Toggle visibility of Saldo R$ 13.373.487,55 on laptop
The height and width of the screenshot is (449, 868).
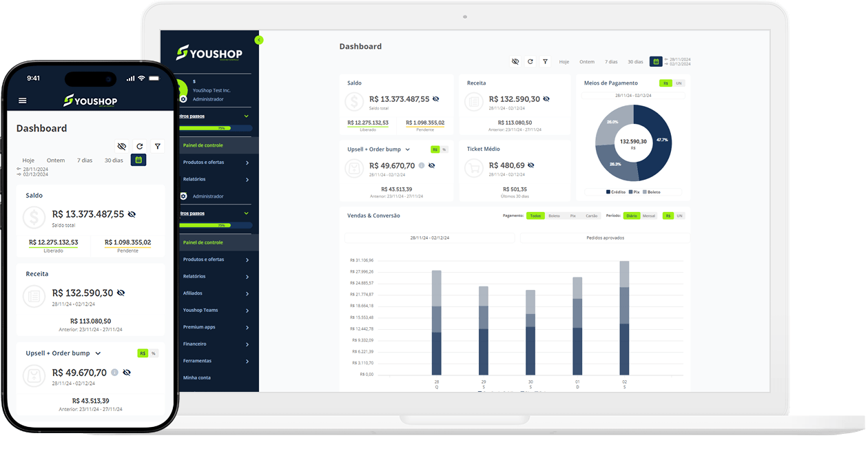[x=435, y=99]
